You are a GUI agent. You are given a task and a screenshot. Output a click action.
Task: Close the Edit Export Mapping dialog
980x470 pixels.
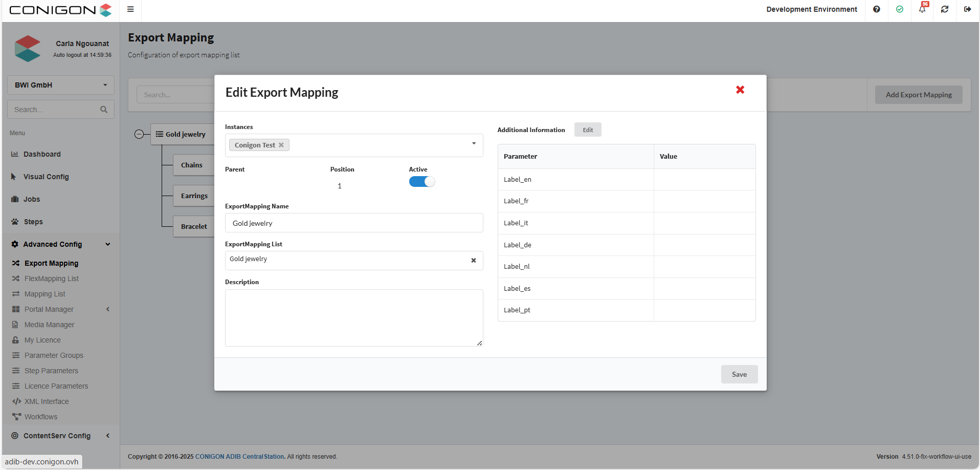click(740, 90)
